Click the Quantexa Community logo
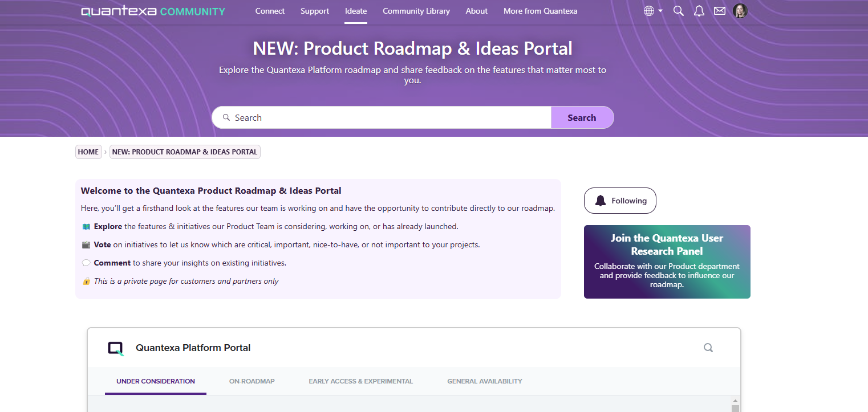The image size is (868, 412). point(153,10)
